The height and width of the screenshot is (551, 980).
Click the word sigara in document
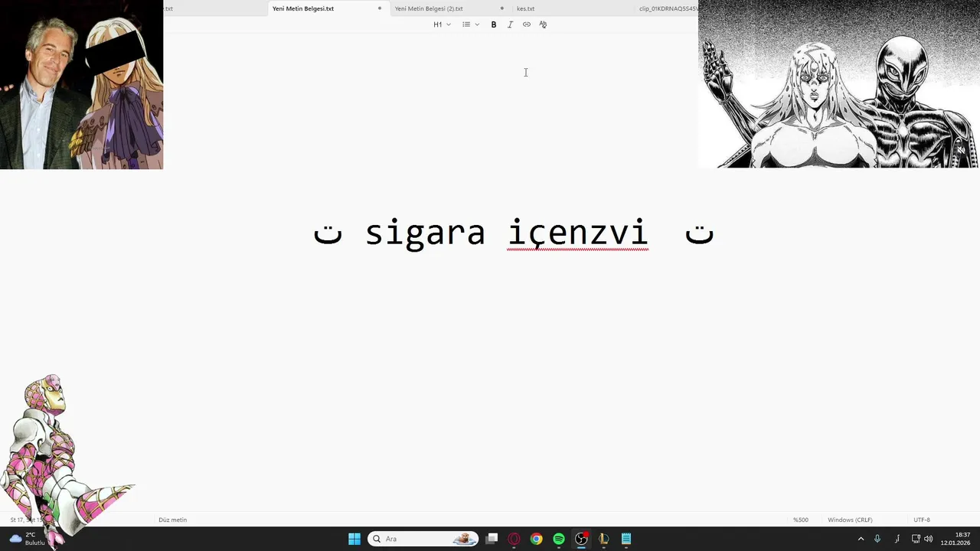(x=425, y=233)
